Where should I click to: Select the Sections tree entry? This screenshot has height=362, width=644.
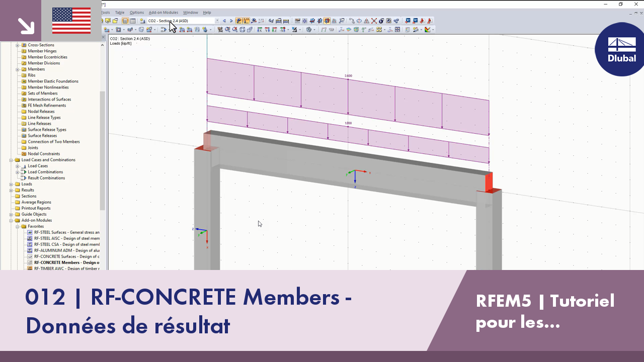[x=29, y=196]
